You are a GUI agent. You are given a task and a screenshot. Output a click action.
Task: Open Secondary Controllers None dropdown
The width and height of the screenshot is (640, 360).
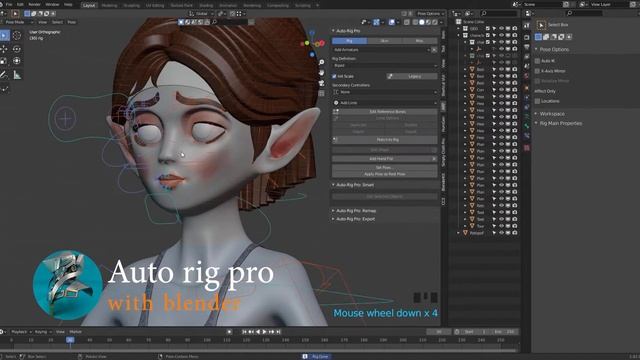pyautogui.click(x=385, y=92)
